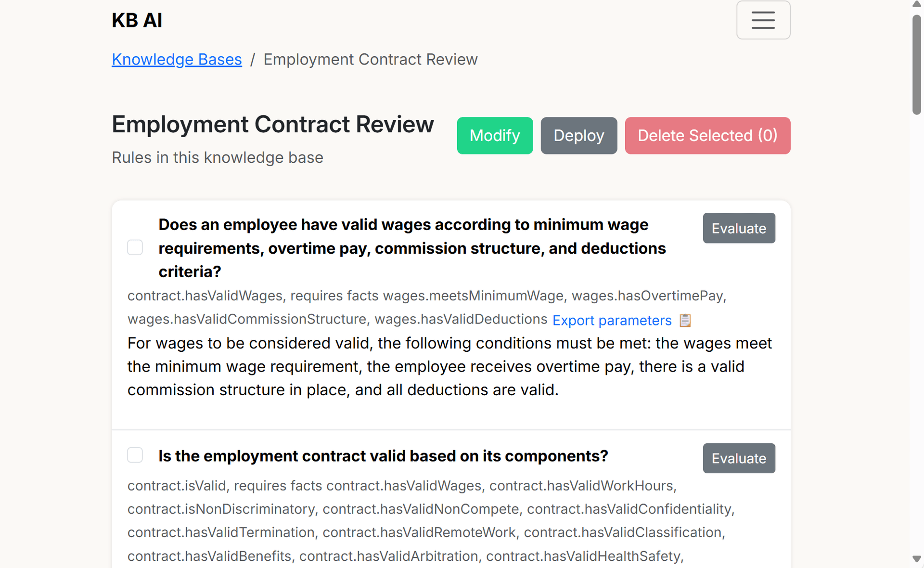Select the valid wages rule checkbox

pyautogui.click(x=135, y=247)
